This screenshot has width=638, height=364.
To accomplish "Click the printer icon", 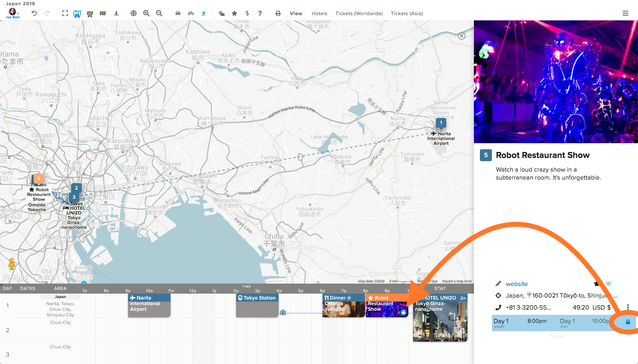I will (278, 13).
